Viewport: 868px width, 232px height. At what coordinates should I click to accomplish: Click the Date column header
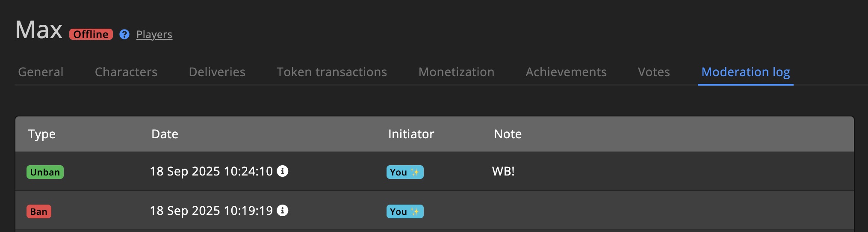pyautogui.click(x=165, y=134)
